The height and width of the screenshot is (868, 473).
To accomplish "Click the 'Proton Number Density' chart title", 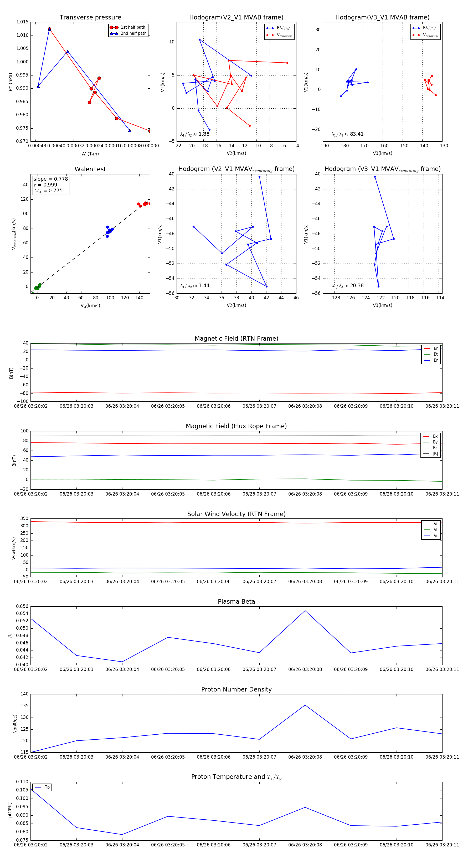I will click(236, 689).
